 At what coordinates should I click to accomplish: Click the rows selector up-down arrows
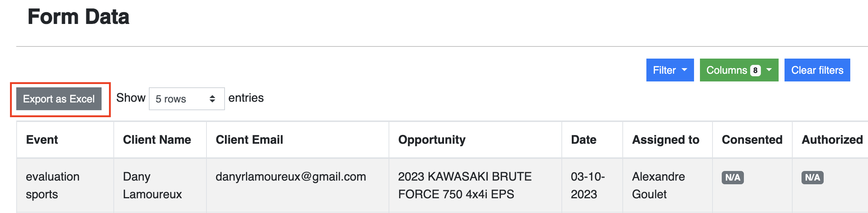pyautogui.click(x=212, y=99)
